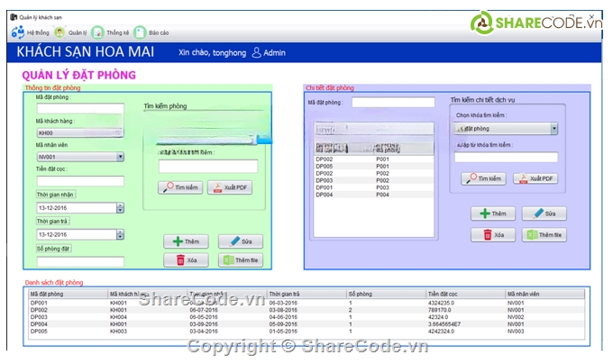Sort by Tiền đặt cọc column header
The width and height of the screenshot is (613, 364).
pyautogui.click(x=466, y=294)
